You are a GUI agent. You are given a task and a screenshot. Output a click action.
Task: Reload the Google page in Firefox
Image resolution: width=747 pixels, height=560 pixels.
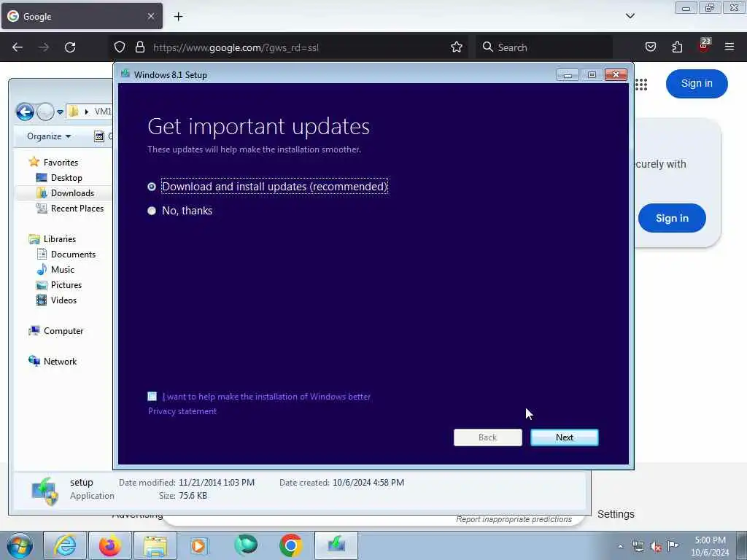[x=70, y=47]
